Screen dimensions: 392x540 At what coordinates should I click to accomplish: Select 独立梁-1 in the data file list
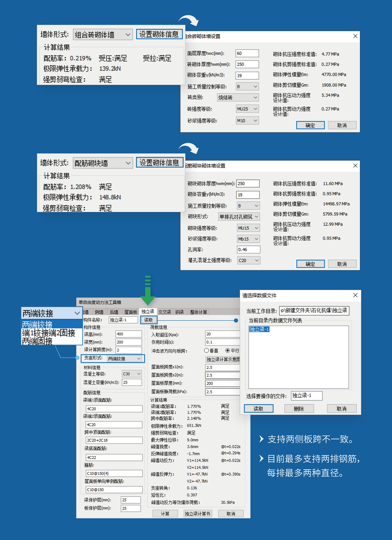point(259,329)
